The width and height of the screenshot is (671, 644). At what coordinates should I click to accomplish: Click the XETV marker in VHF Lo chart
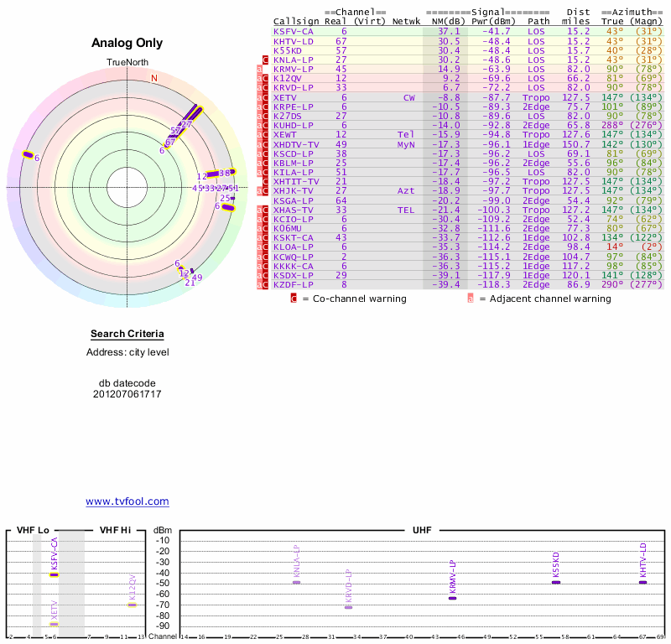[54, 625]
